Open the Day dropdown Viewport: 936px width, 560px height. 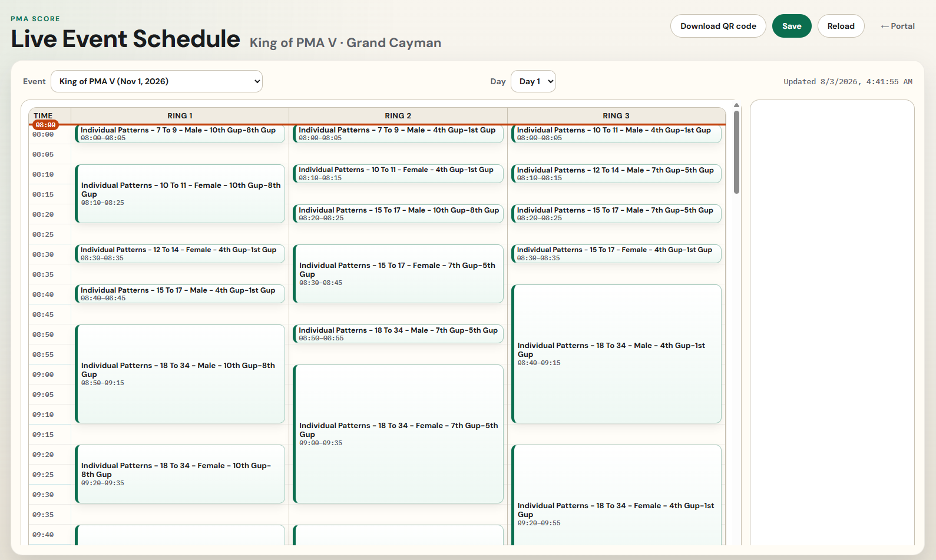(533, 81)
